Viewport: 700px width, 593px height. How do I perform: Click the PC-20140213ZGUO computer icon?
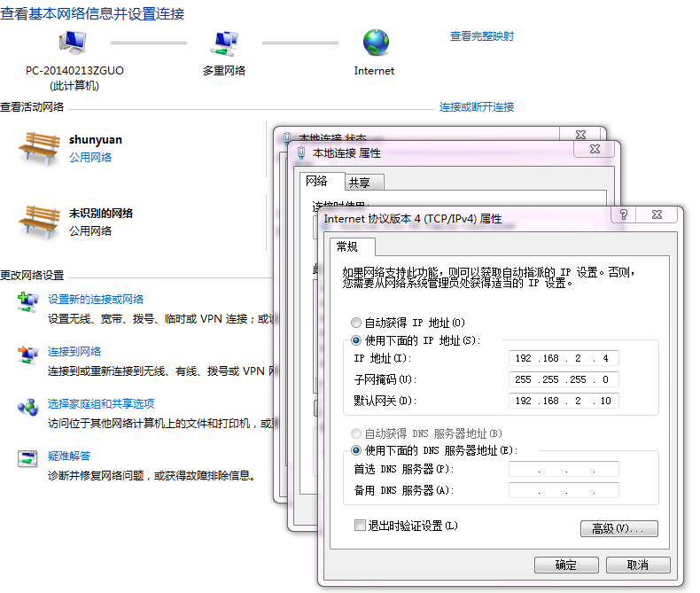coord(73,43)
